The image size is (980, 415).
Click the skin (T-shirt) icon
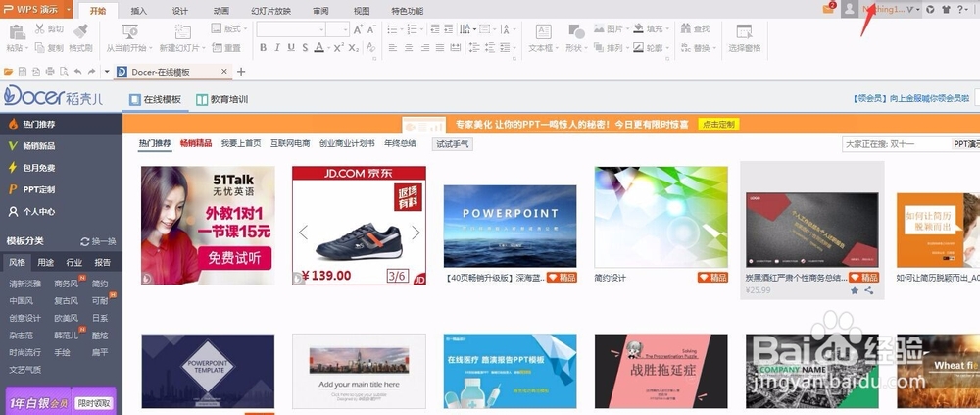(x=947, y=10)
